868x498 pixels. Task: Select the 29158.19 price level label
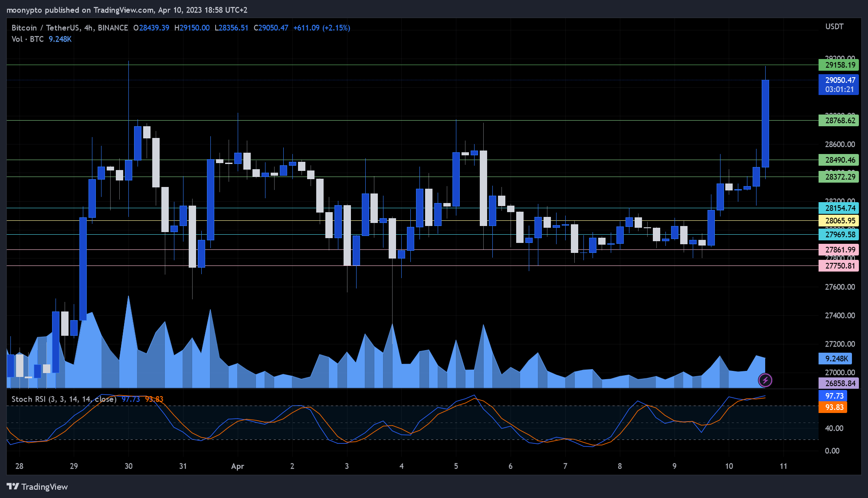(839, 65)
